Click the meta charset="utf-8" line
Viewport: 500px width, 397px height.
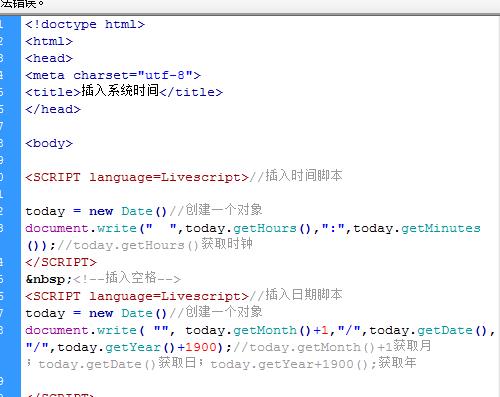click(x=113, y=75)
